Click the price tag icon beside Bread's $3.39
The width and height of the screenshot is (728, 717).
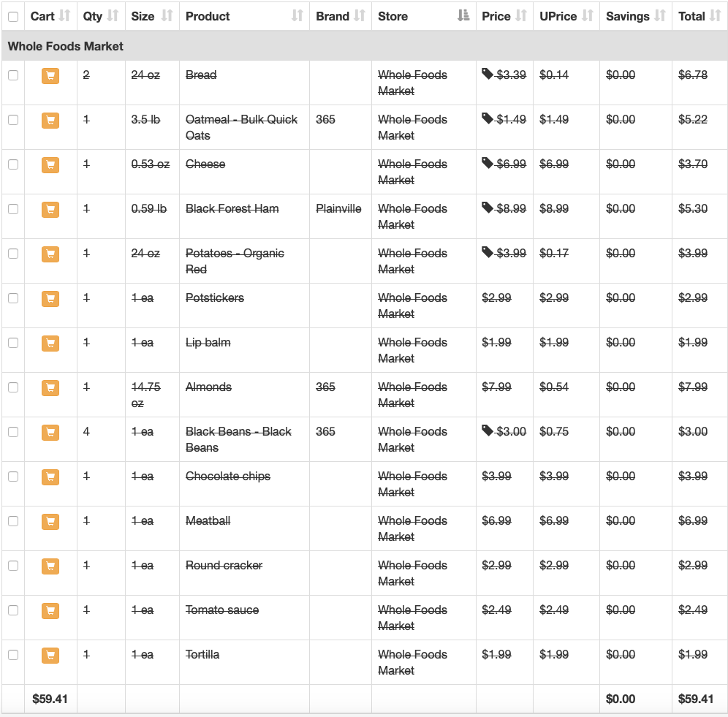click(487, 74)
